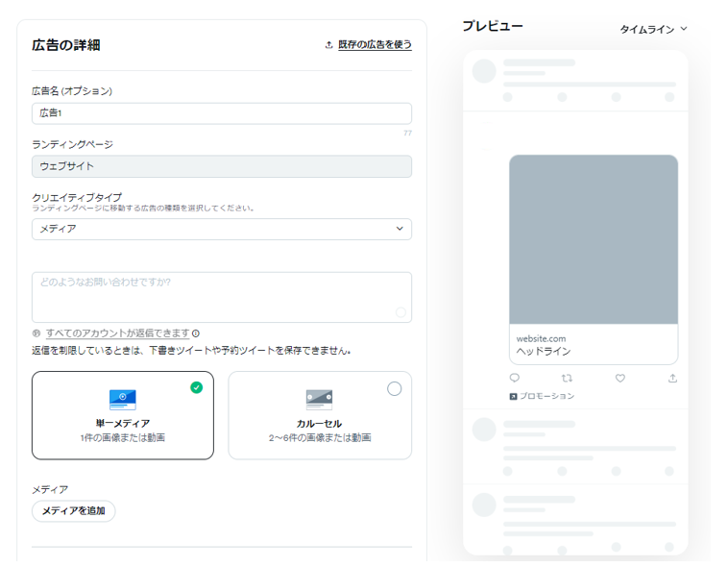Click the ランディングページ field showing ウェブサイト
Viewport: 728px width, 567px height.
point(222,166)
